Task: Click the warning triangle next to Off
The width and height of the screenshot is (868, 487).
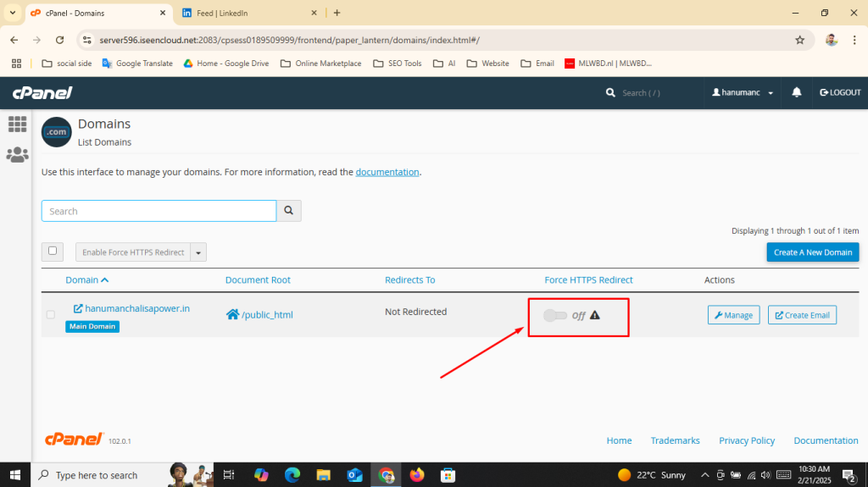Action: [594, 315]
